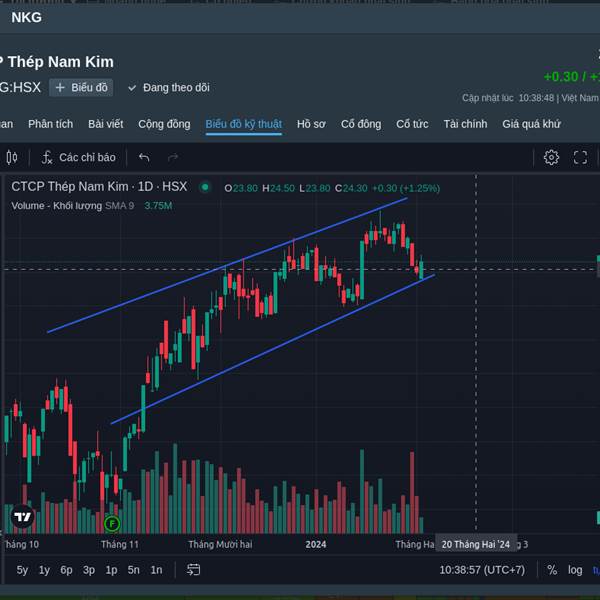Viewport: 600px width, 600px height.
Task: Click CTCP Thép Nam Kim 1D HSX legend
Action: (x=99, y=186)
